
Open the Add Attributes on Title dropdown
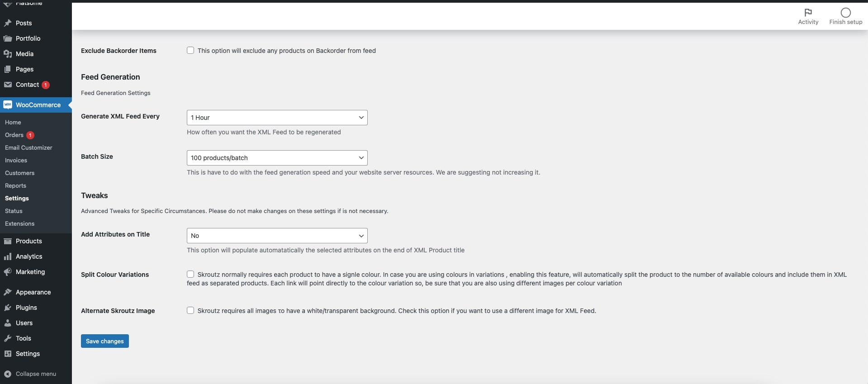click(277, 236)
